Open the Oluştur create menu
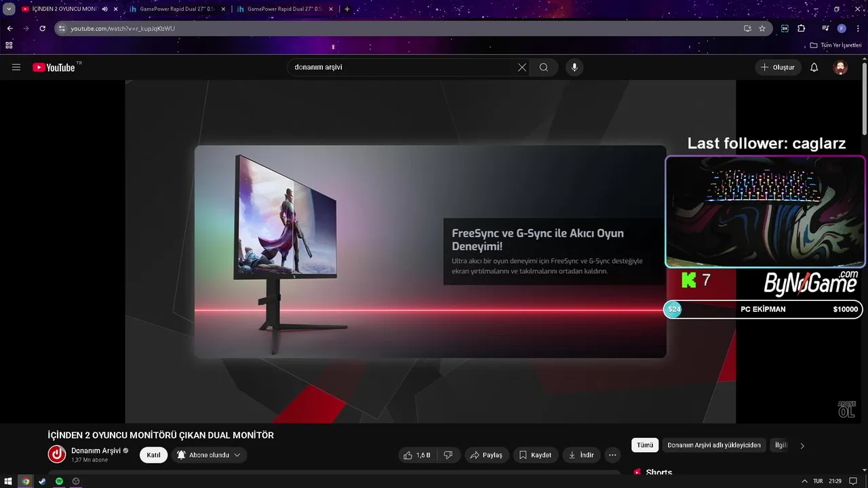Image resolution: width=868 pixels, height=488 pixels. (778, 67)
